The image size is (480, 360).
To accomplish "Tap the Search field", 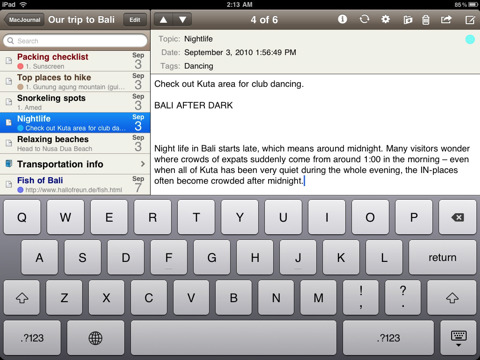I will coord(75,41).
